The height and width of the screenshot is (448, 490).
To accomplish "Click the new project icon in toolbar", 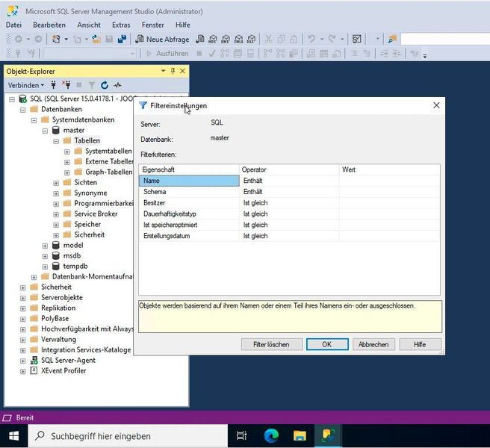I will pos(56,39).
